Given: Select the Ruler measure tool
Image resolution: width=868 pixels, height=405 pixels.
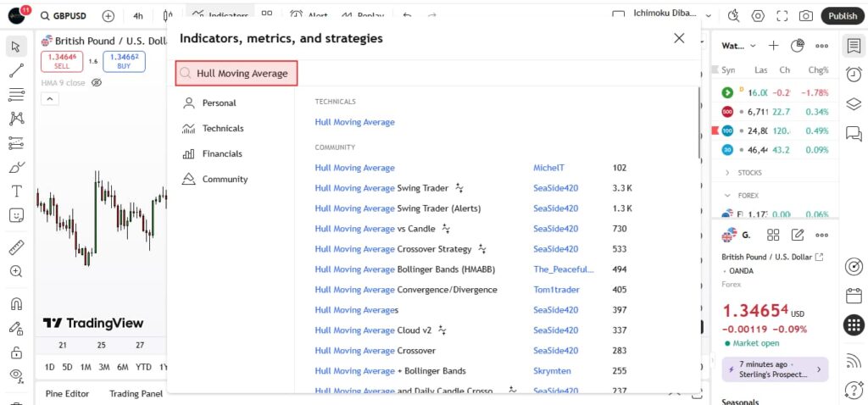Looking at the screenshot, I should (16, 247).
